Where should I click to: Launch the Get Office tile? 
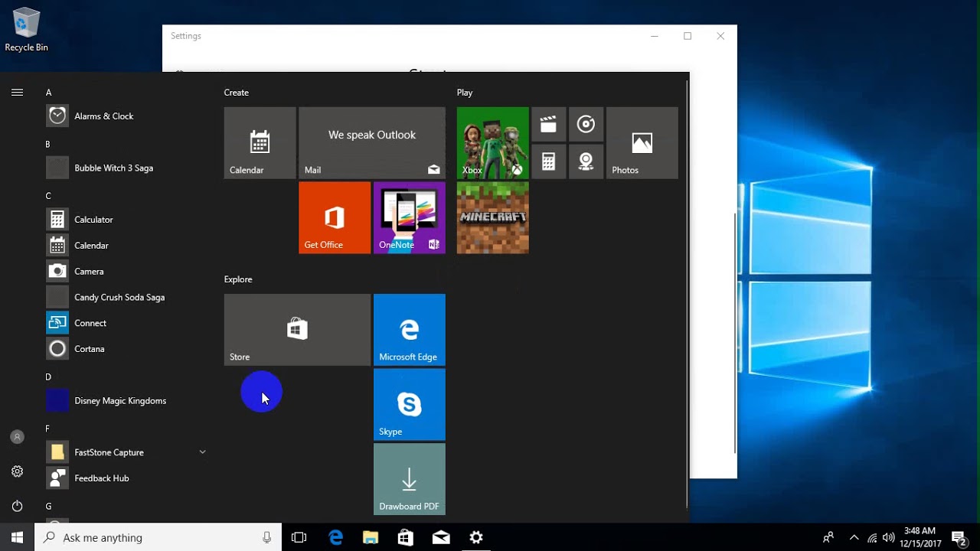tap(335, 217)
